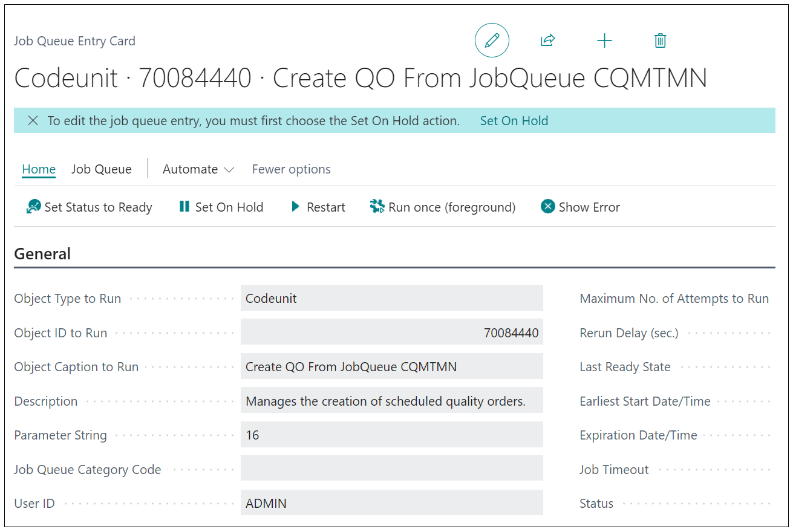Viewport: 793px width, 532px height.
Task: Expand Fewer options in the action bar
Action: pyautogui.click(x=291, y=169)
